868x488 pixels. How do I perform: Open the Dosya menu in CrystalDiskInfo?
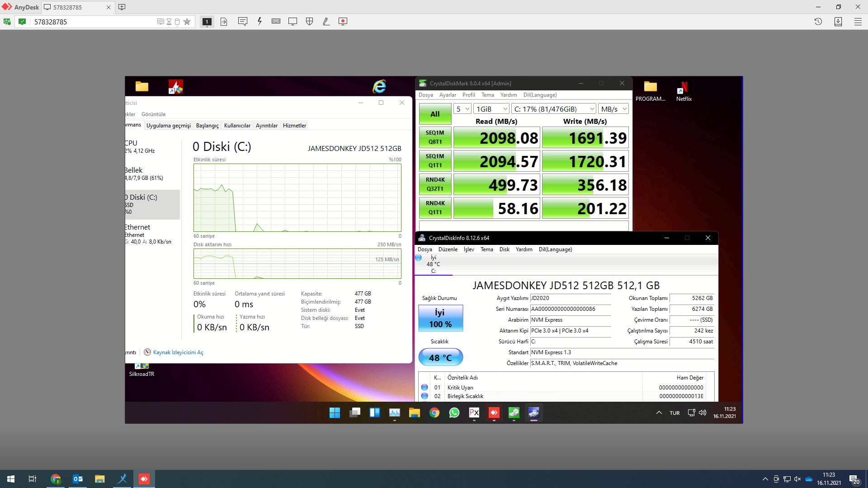pyautogui.click(x=425, y=249)
